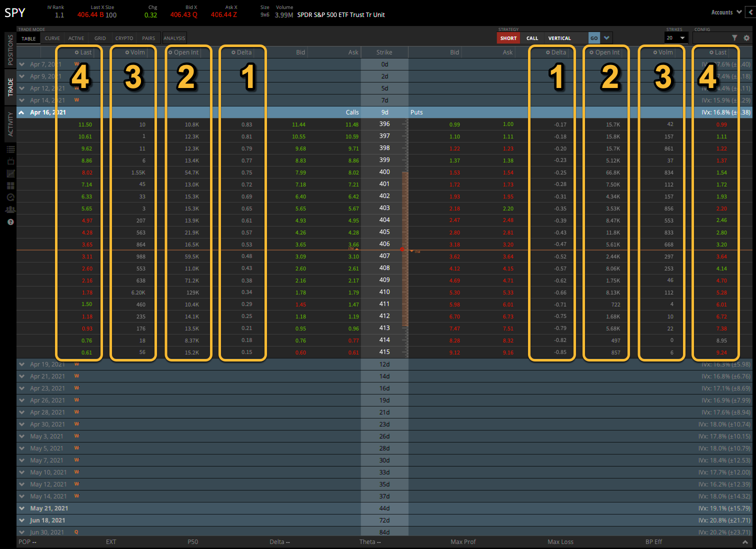756x549 pixels.
Task: Select the ANALYSIS tab
Action: click(x=174, y=37)
